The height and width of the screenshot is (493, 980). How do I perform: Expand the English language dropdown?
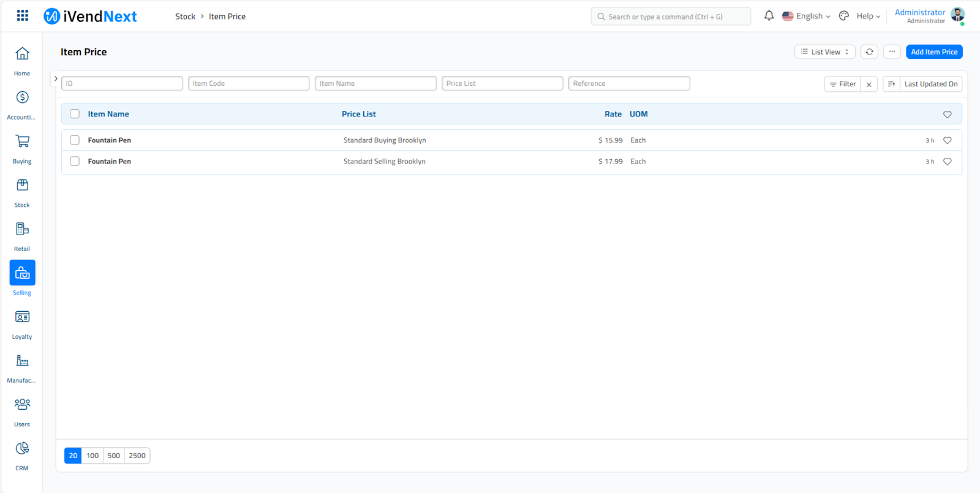(806, 17)
